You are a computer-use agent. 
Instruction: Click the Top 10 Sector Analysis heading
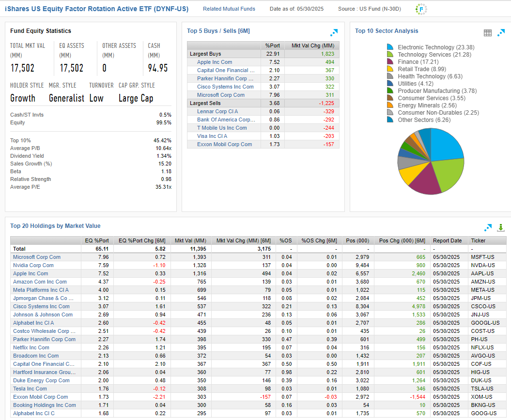pos(387,31)
